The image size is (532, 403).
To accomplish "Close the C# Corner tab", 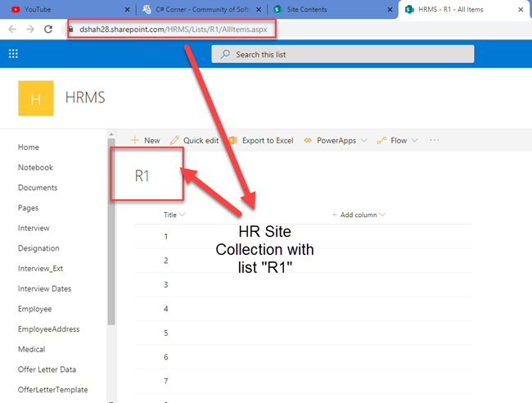I will [259, 10].
